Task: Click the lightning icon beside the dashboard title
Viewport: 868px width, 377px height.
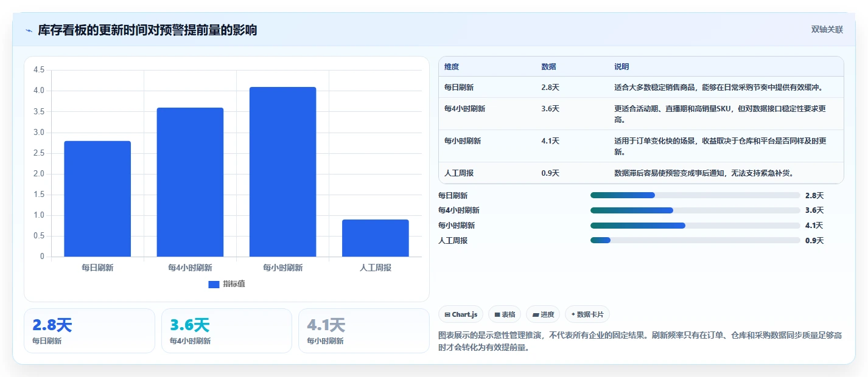Action: click(29, 30)
